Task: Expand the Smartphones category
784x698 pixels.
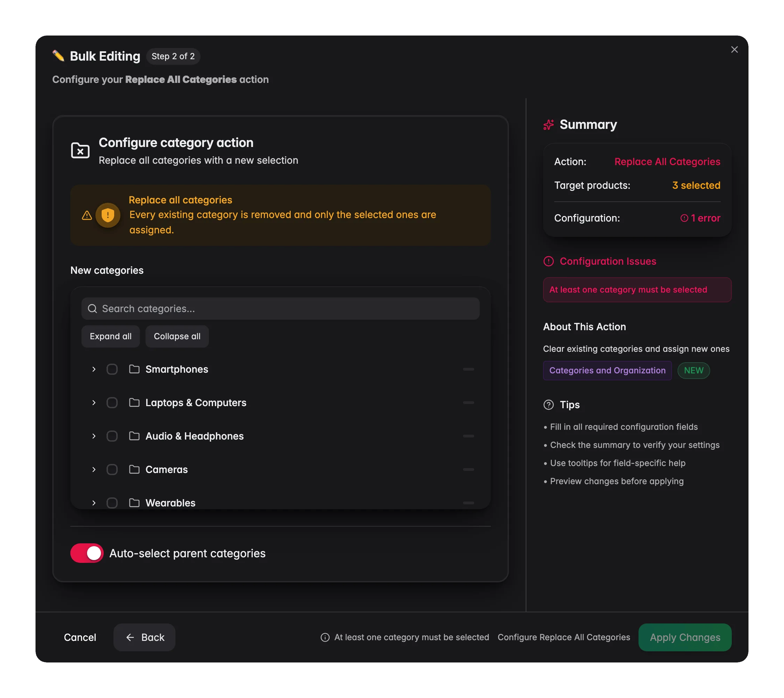Action: click(94, 369)
